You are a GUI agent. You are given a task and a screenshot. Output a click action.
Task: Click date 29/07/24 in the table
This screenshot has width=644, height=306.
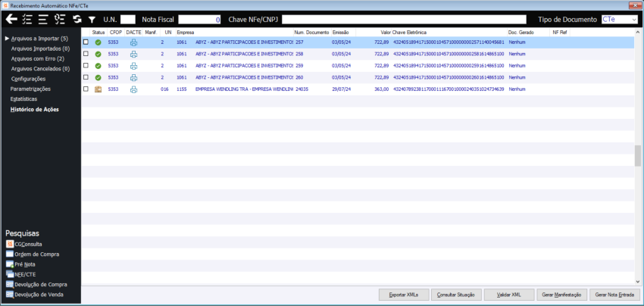[341, 89]
